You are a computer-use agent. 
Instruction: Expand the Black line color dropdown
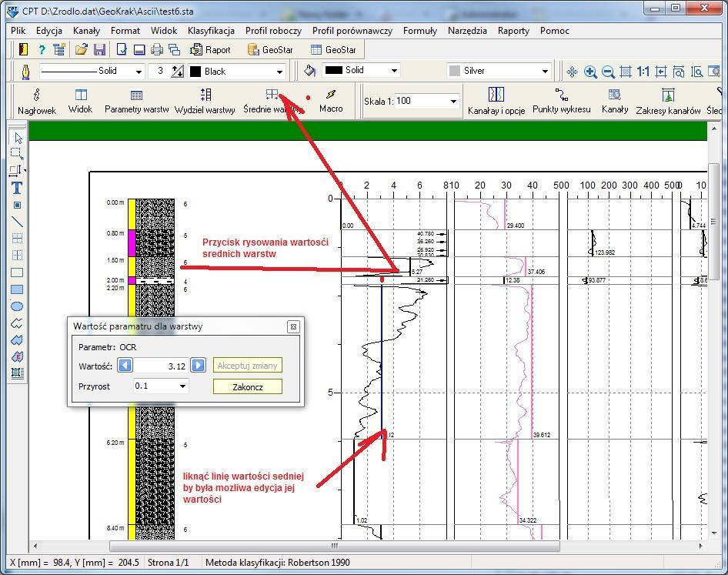coord(279,72)
